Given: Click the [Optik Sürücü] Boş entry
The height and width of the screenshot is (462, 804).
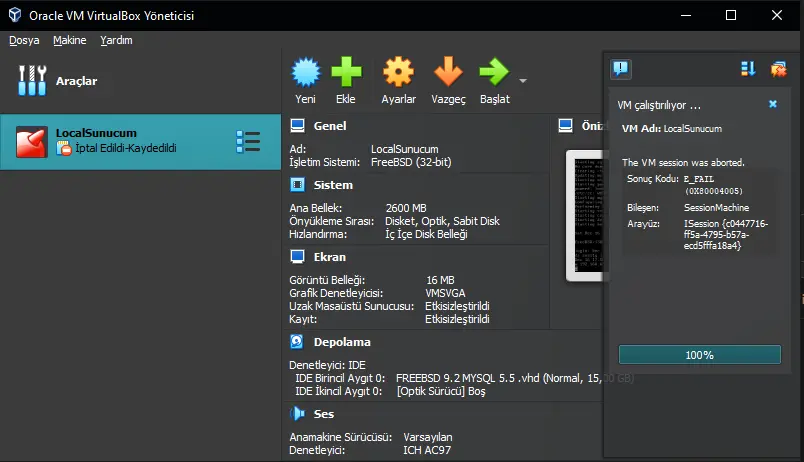Looking at the screenshot, I should point(441,391).
